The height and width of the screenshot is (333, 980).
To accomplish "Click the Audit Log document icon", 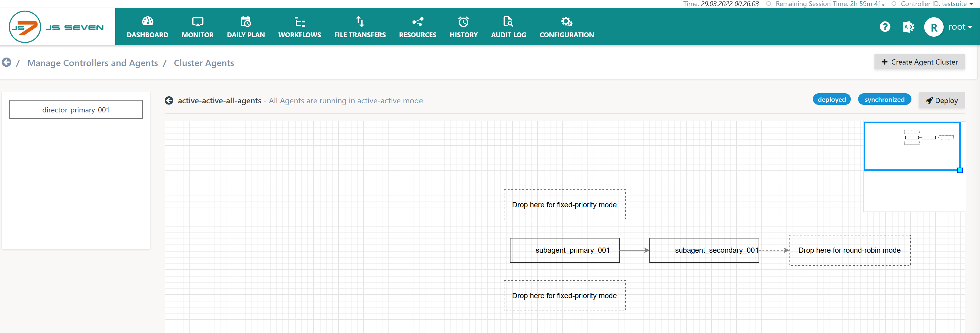I will (x=508, y=21).
